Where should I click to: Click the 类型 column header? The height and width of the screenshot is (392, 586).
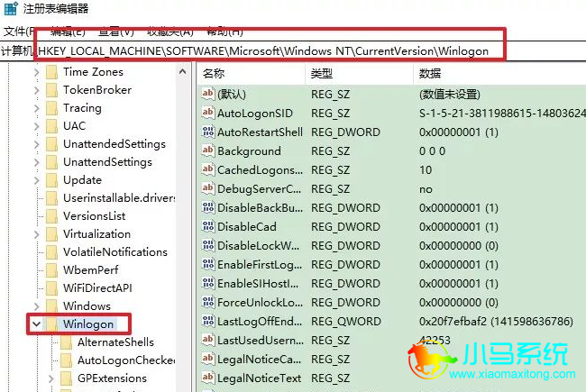click(360, 73)
